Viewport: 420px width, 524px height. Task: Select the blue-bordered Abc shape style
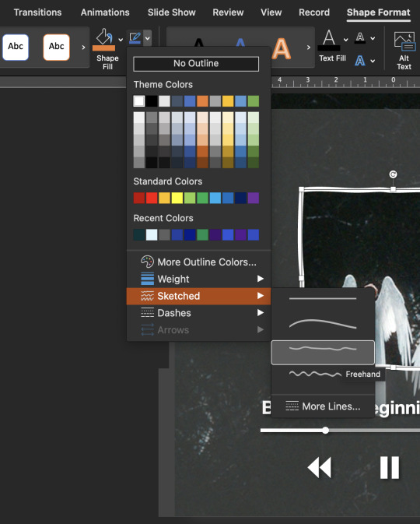click(x=16, y=47)
